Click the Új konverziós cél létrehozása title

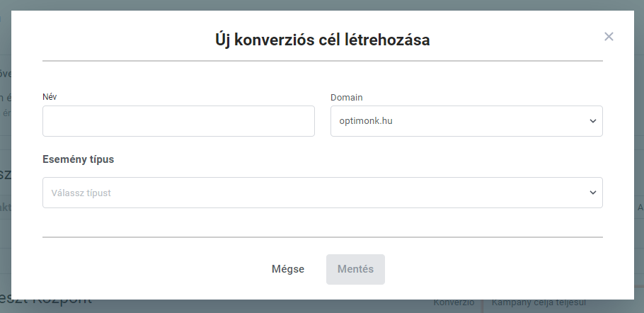tap(323, 40)
